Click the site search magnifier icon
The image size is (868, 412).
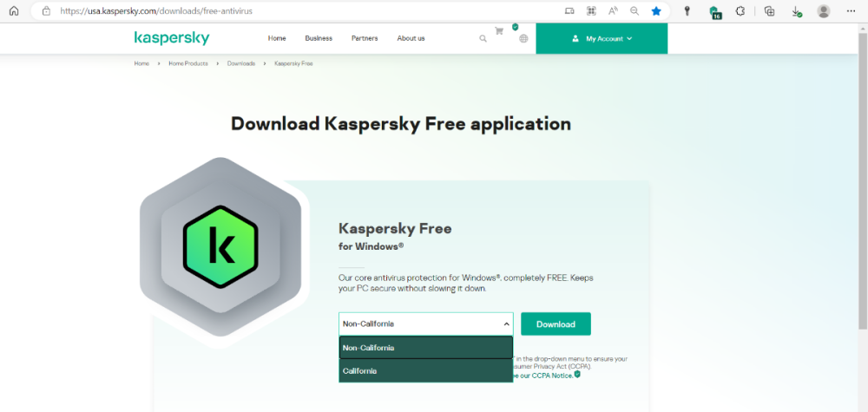coord(483,39)
